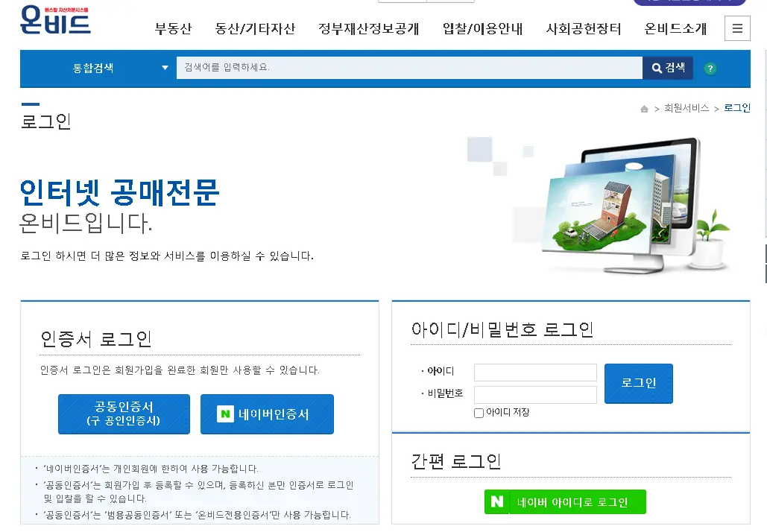Open the search help question mark icon
Image resolution: width=767 pixels, height=532 pixels.
[709, 68]
